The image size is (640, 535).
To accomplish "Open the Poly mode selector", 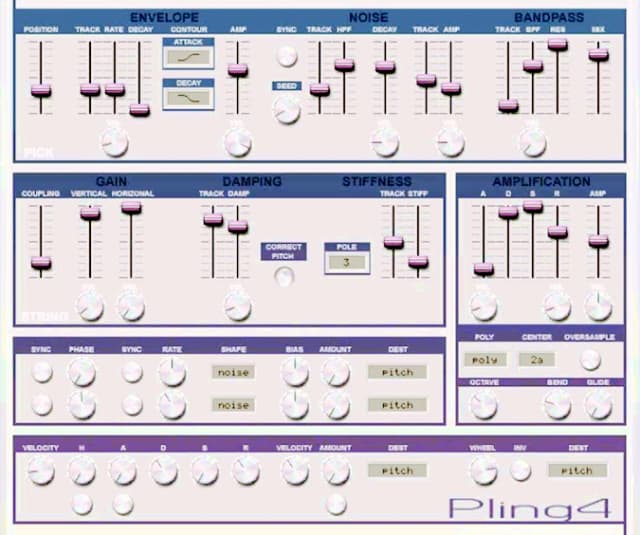I will point(484,359).
